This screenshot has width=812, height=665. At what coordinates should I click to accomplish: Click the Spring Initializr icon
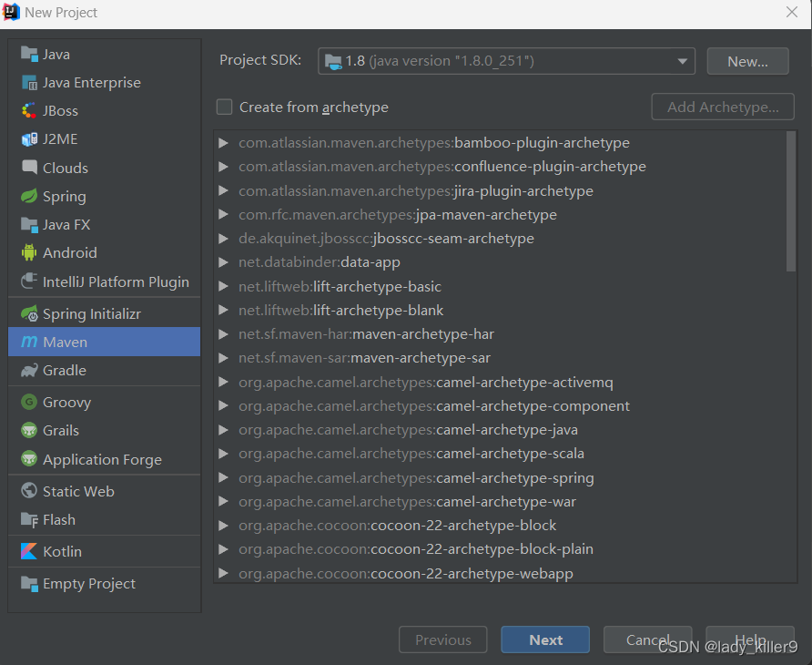click(29, 313)
